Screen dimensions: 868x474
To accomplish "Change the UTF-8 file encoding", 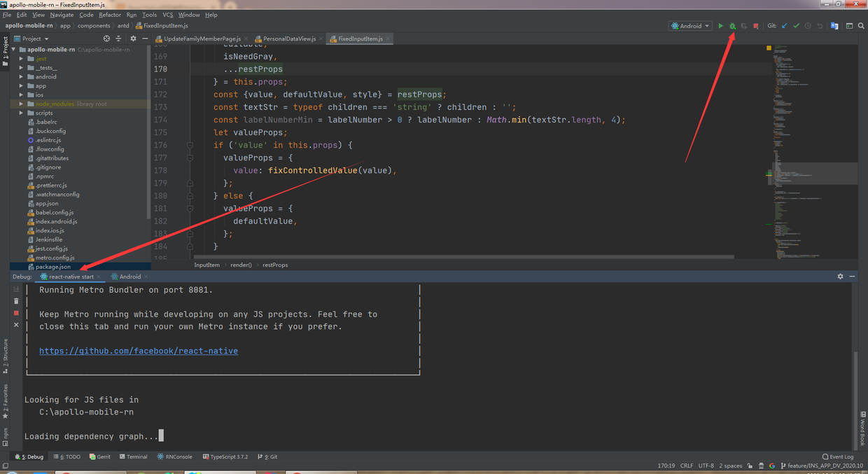I will coord(706,466).
